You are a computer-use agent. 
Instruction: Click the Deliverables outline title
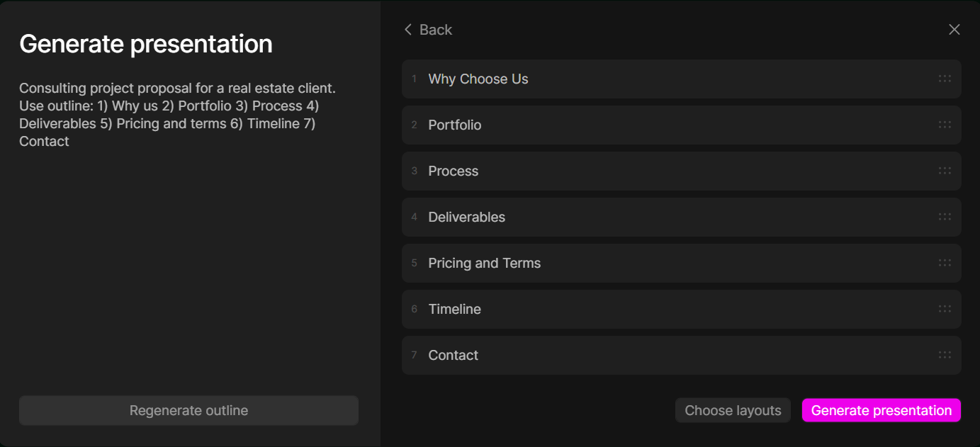(x=467, y=217)
